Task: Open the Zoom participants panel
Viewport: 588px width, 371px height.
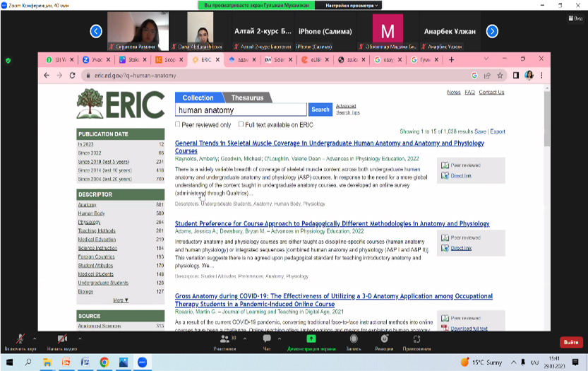Action: [x=224, y=339]
